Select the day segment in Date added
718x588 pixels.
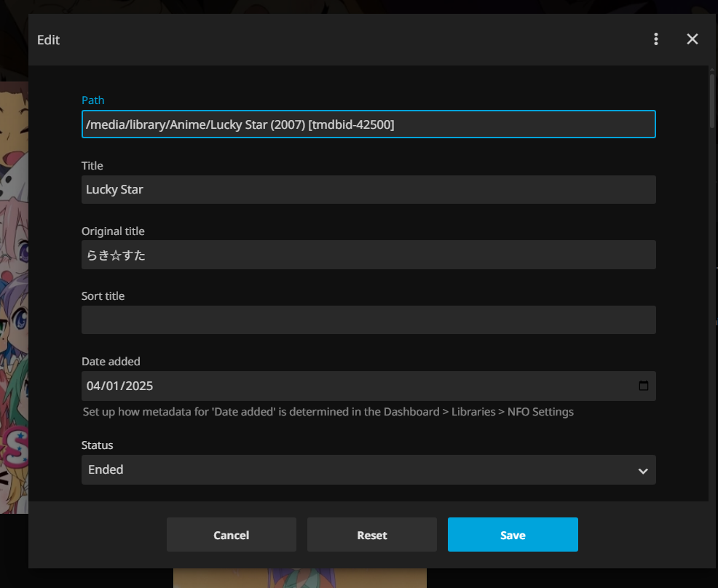(112, 386)
